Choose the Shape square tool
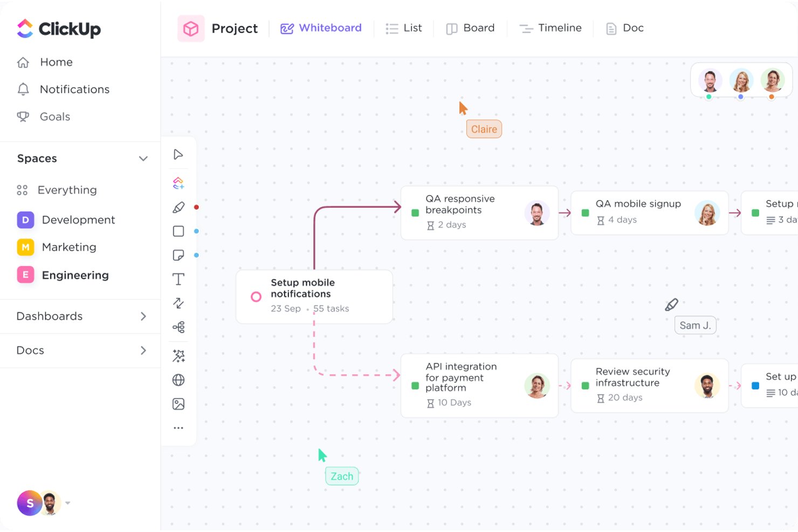This screenshot has height=532, width=798. pyautogui.click(x=178, y=231)
